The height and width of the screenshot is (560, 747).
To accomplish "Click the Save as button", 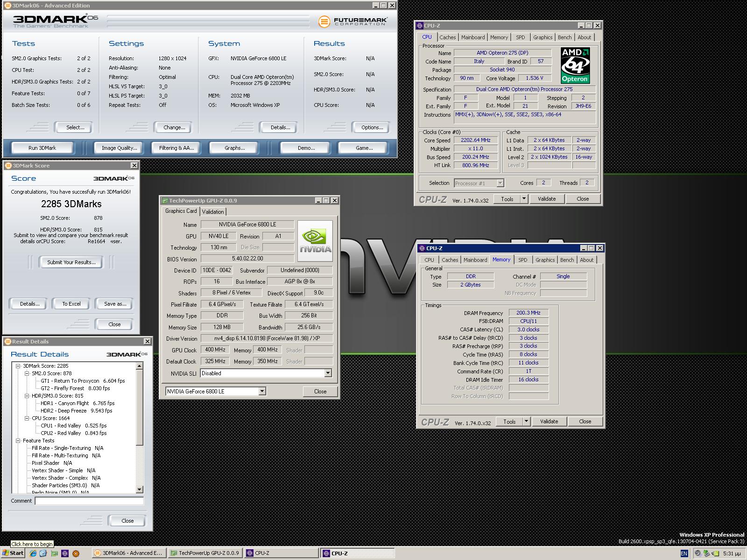I will [115, 304].
